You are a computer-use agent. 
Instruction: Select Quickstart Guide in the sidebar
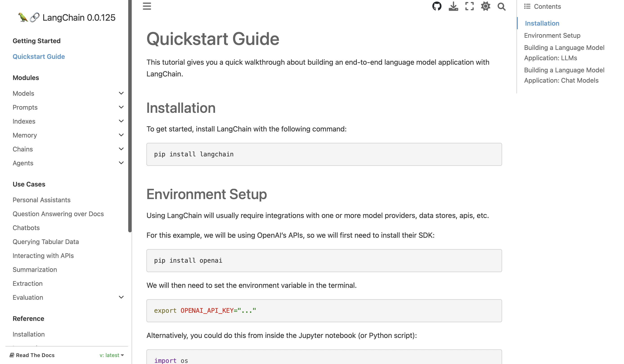(x=39, y=56)
